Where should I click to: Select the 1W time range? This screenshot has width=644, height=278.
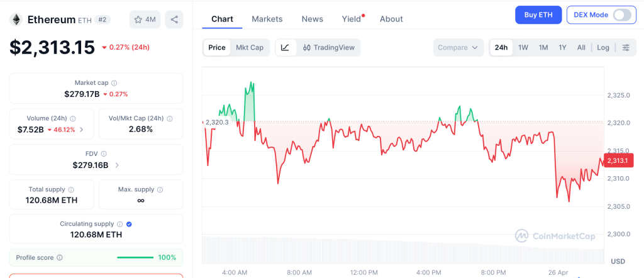point(523,48)
